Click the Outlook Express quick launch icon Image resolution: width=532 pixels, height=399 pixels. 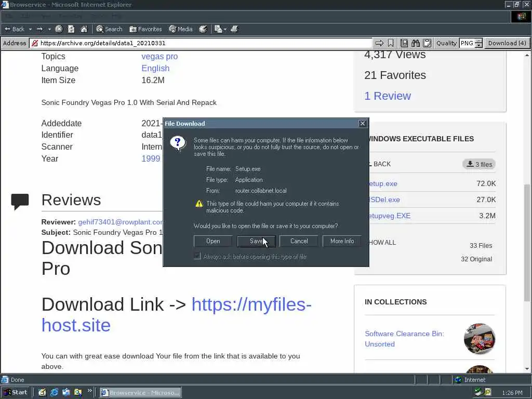66,393
